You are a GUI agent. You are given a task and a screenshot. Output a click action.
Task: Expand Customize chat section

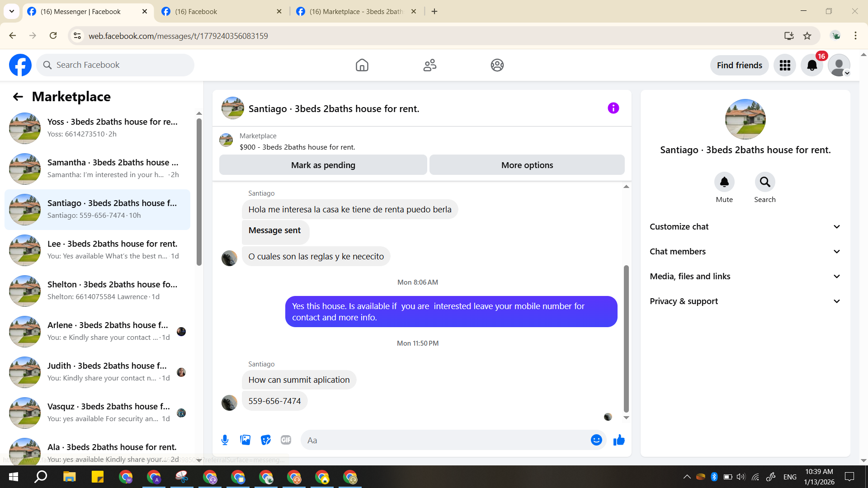pos(745,227)
